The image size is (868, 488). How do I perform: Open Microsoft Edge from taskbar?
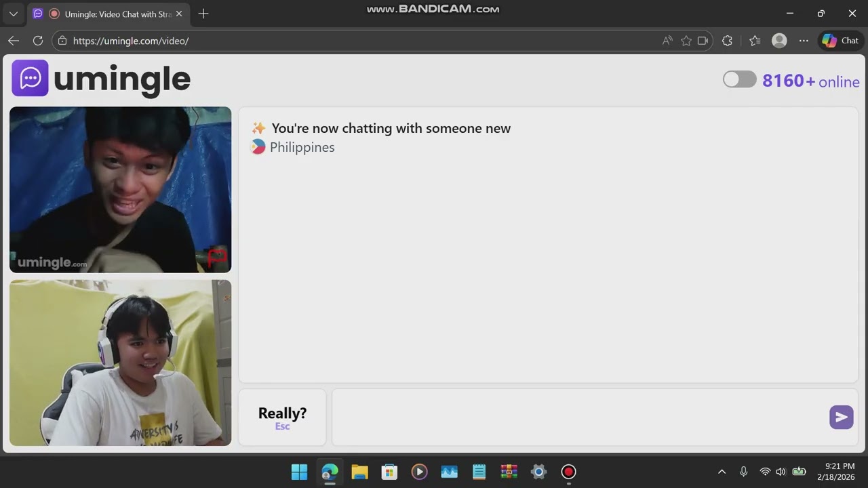coord(330,472)
